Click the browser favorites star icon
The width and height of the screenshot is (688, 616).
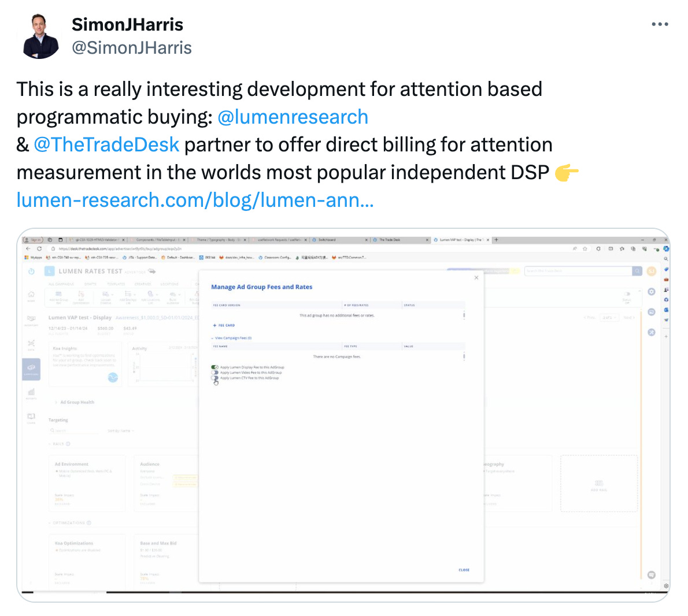[x=585, y=248]
